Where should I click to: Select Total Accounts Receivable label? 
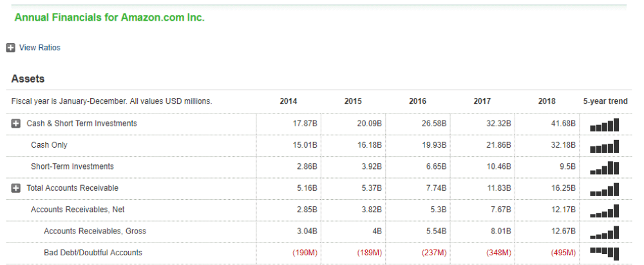[72, 188]
